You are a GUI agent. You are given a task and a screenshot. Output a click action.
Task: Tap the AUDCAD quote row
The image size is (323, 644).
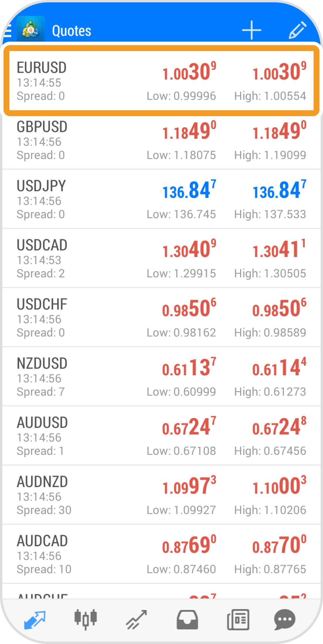coord(161,554)
